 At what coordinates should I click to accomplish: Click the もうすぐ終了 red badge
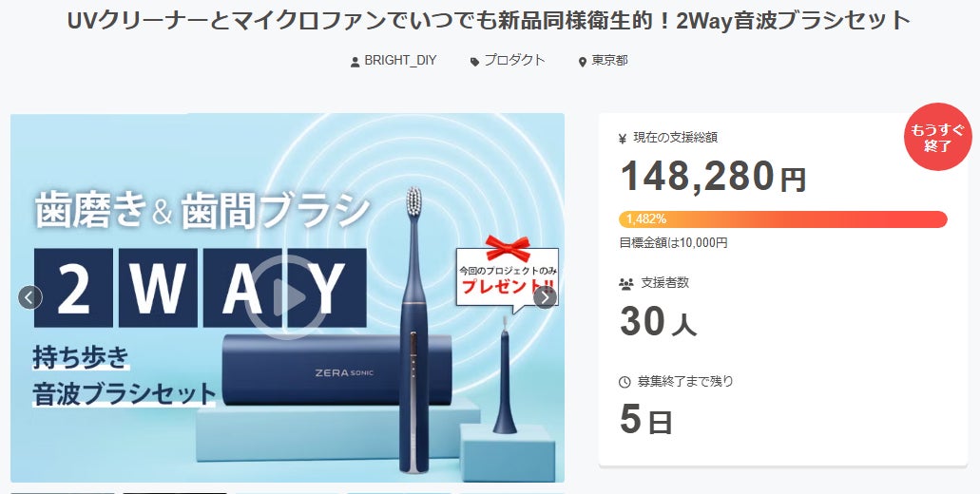coord(937,138)
